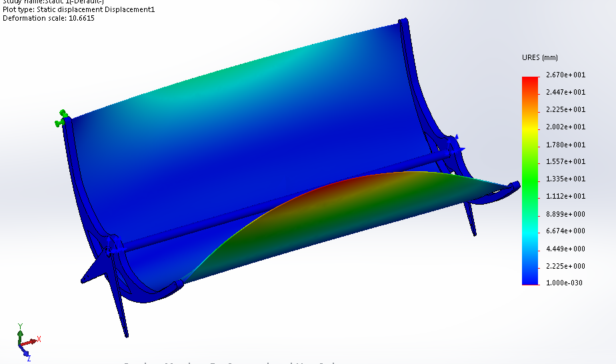Select the "Deformation scale: 10.6615" text
Image resolution: width=616 pixels, height=364 pixels.
48,18
